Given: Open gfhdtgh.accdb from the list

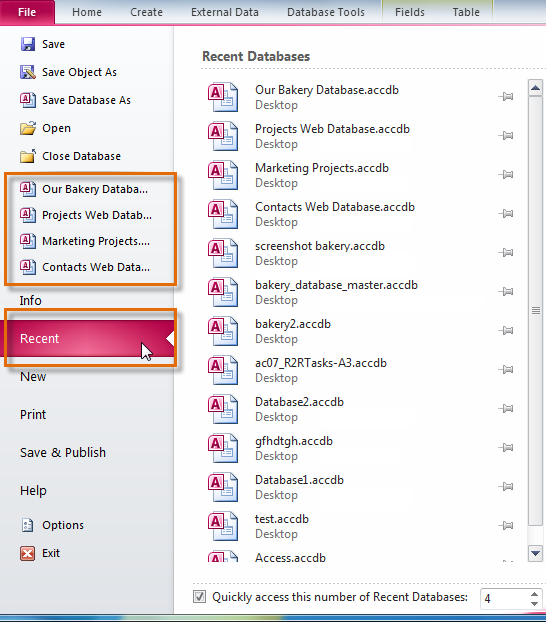Looking at the screenshot, I should pos(294,448).
